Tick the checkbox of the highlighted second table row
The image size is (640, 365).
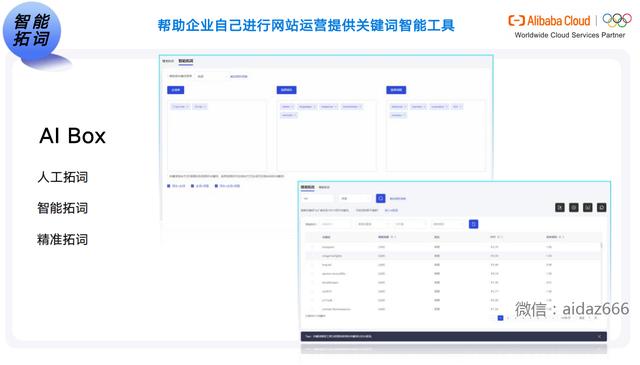point(313,256)
